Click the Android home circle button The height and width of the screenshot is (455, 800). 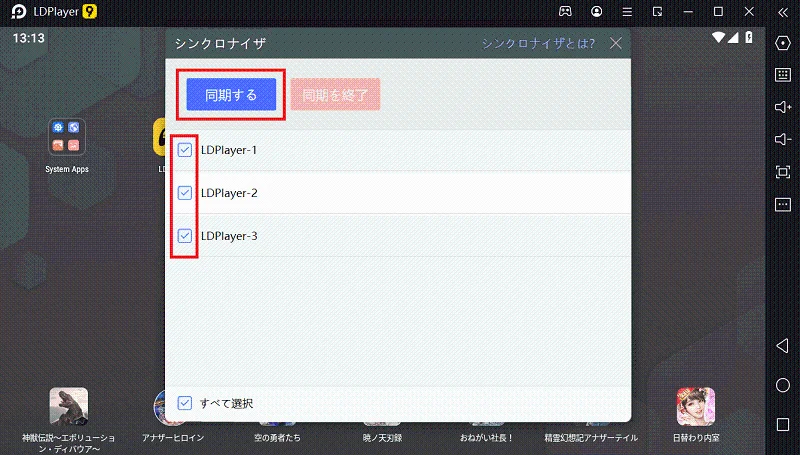[x=783, y=385]
